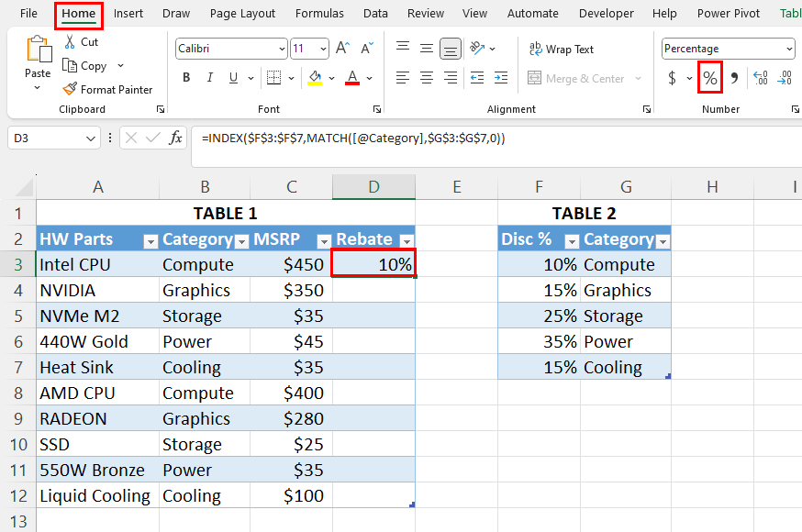Open the Name Box dropdown arrow
Image resolution: width=802 pixels, height=532 pixels.
[x=91, y=138]
